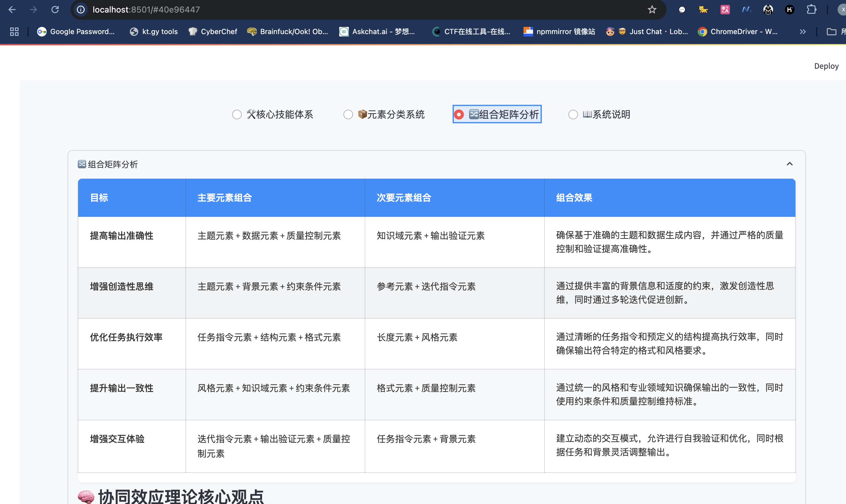The image size is (846, 504).
Task: Show more bookmarks via the double chevron
Action: (x=803, y=32)
